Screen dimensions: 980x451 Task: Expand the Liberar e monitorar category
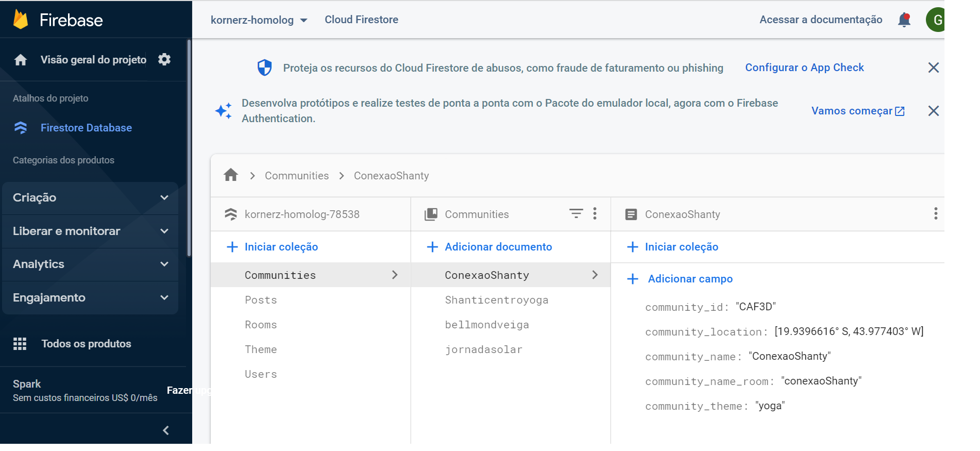click(x=90, y=231)
